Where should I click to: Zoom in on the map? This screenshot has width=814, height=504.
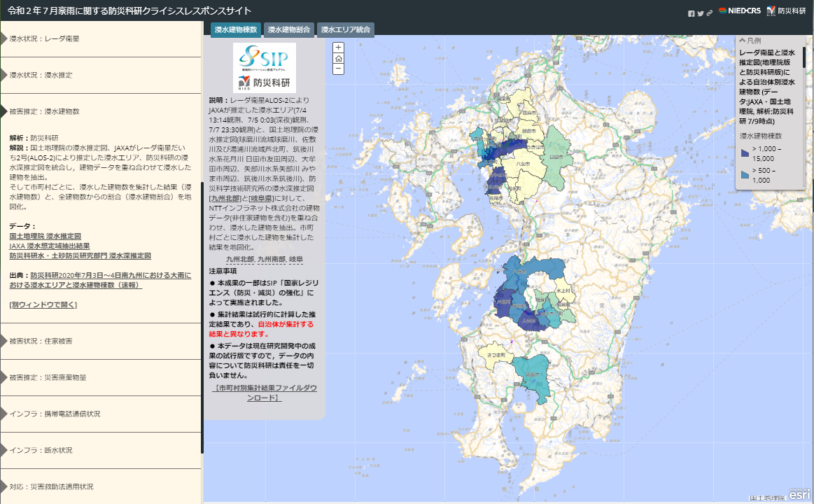(x=338, y=48)
